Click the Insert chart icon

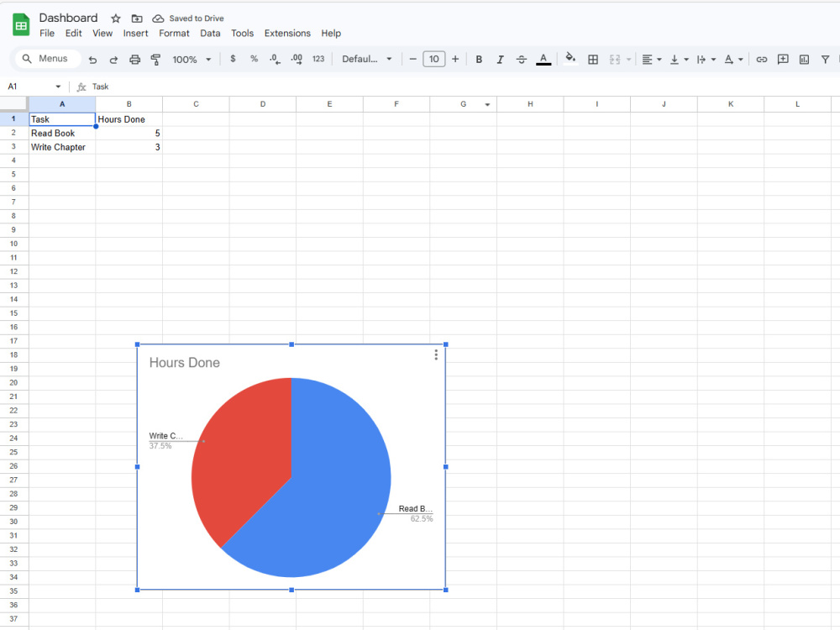point(804,60)
